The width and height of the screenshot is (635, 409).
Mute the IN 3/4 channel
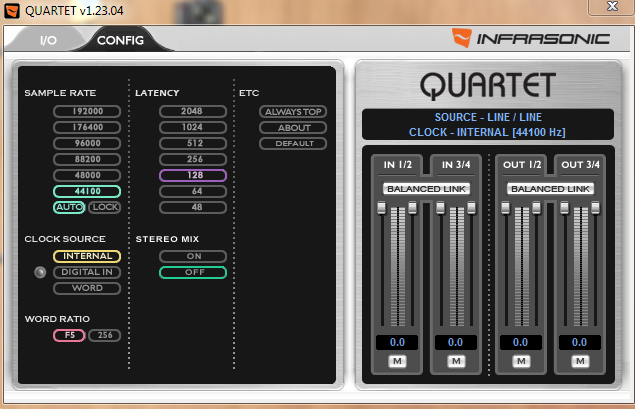tap(455, 360)
